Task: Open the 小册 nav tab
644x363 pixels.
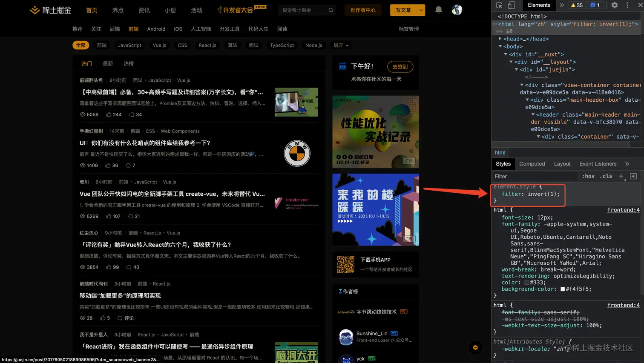Action: pyautogui.click(x=170, y=10)
